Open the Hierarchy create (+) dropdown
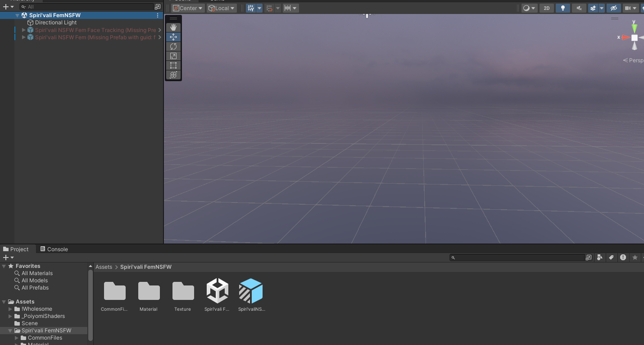Viewport: 644px width, 345px height. (x=9, y=7)
